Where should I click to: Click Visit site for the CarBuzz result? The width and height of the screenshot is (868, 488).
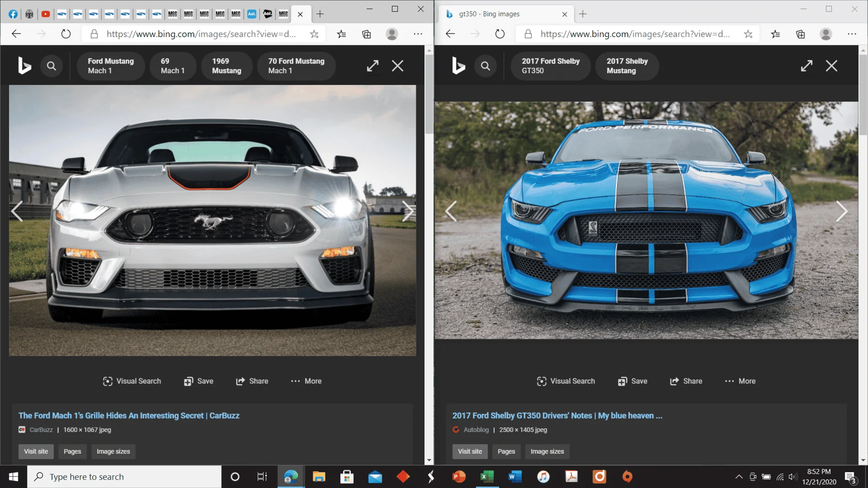pos(36,451)
